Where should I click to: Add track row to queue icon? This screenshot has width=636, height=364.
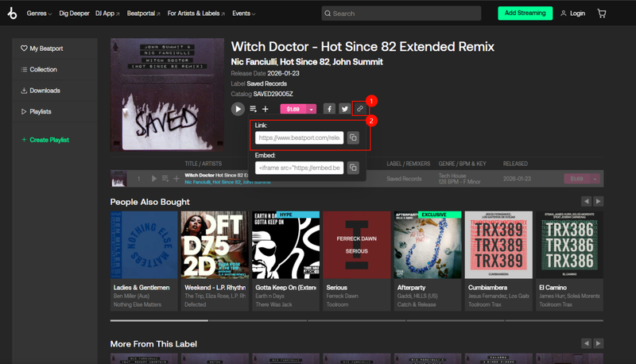click(165, 179)
